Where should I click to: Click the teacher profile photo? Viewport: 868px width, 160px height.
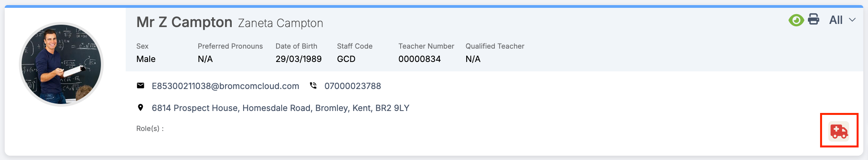[x=61, y=64]
